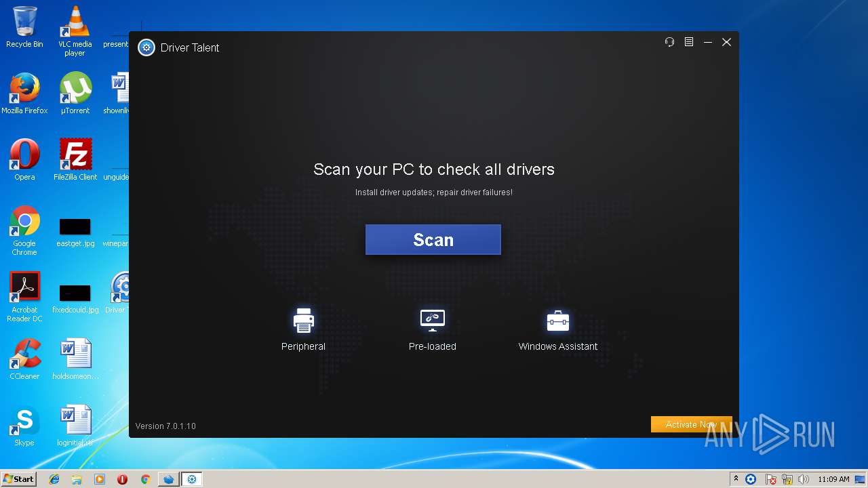
Task: Click the blue bird taskbar app
Action: coord(168,479)
